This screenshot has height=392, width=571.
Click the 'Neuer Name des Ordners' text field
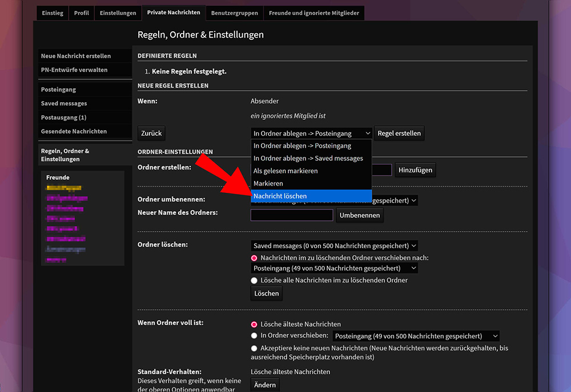[292, 216]
